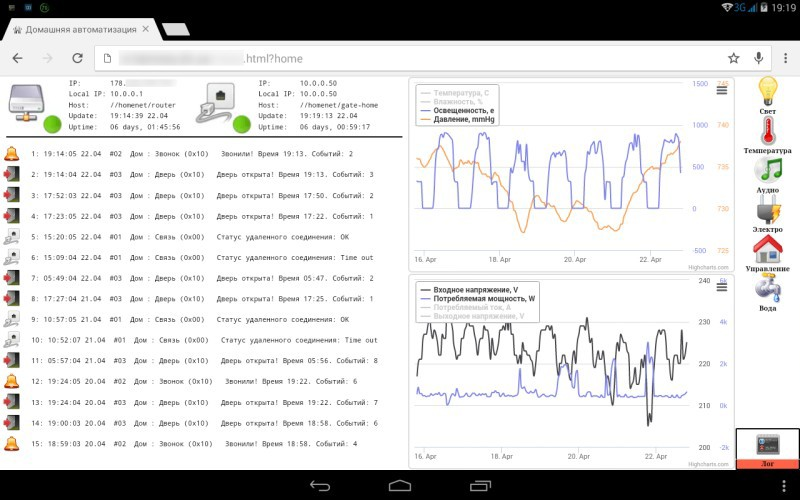Select log entry 14 door opened 18:58

204,423
